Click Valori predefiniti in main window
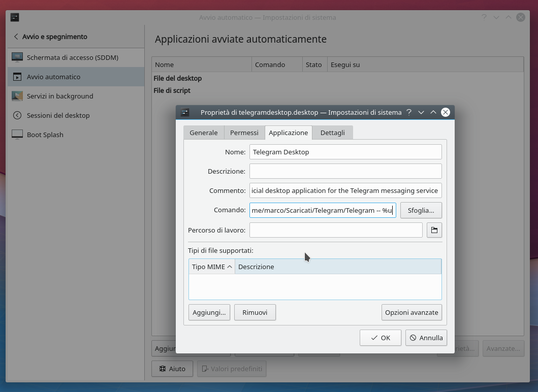 [x=232, y=369]
